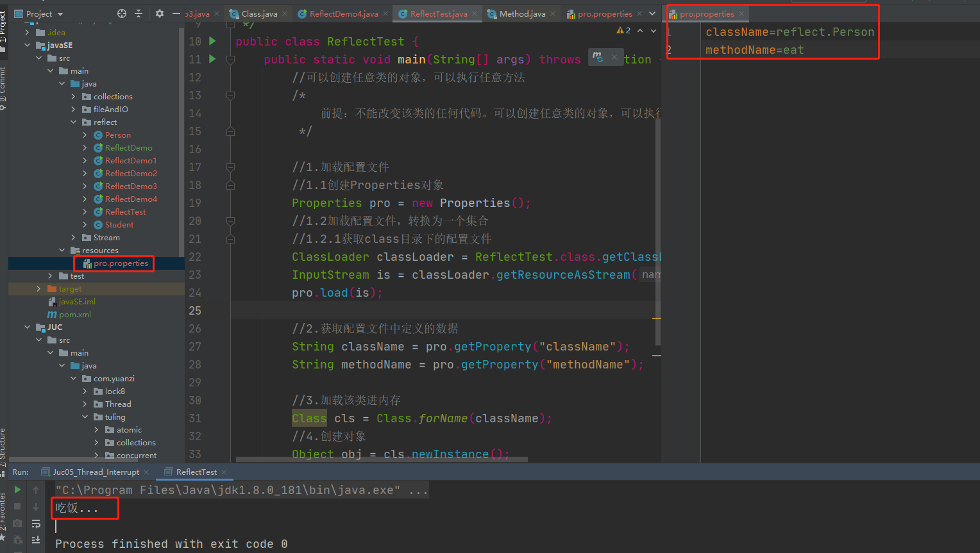Switch to Class.java tab
Image resolution: width=980 pixels, height=553 pixels.
click(259, 13)
